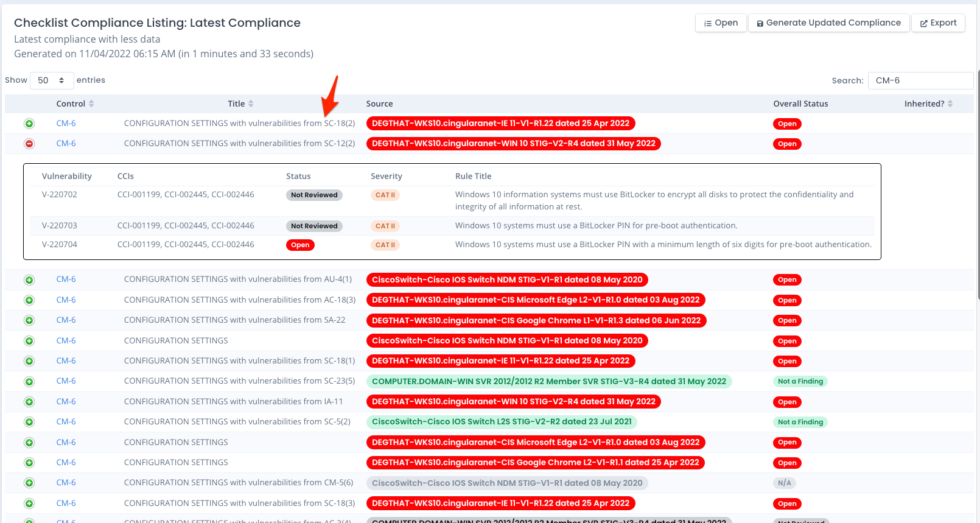The height and width of the screenshot is (523, 980).
Task: Open the Show entries dropdown
Action: point(52,80)
